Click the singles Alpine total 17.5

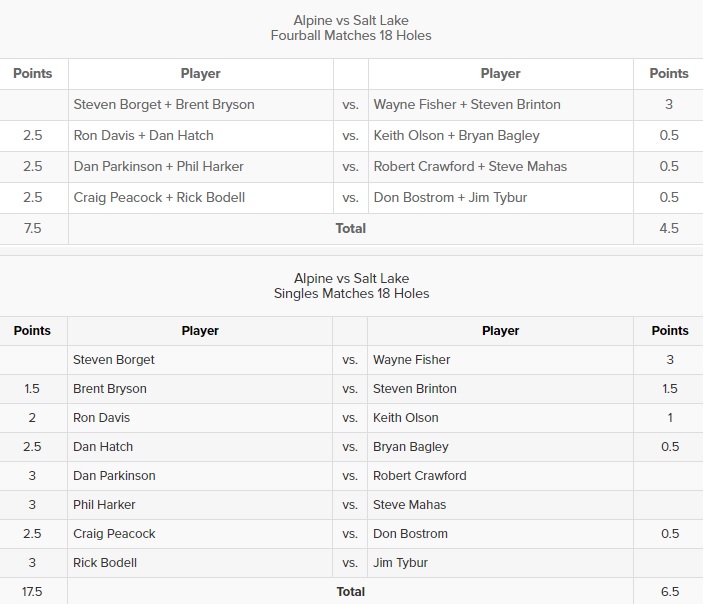(32, 592)
